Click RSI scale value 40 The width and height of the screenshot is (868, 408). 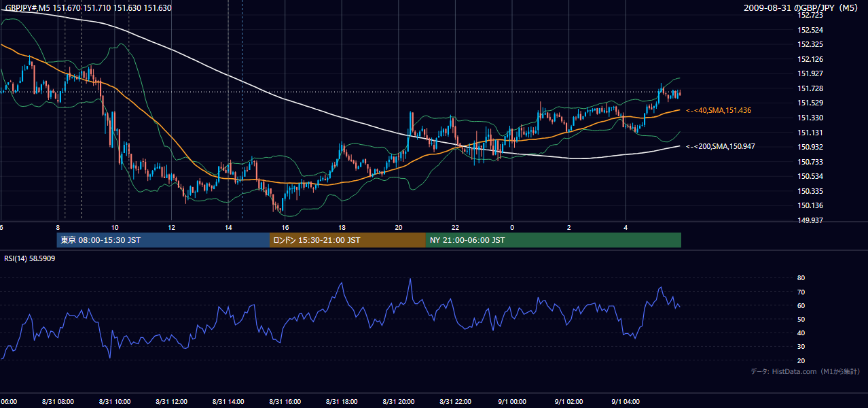pos(801,333)
